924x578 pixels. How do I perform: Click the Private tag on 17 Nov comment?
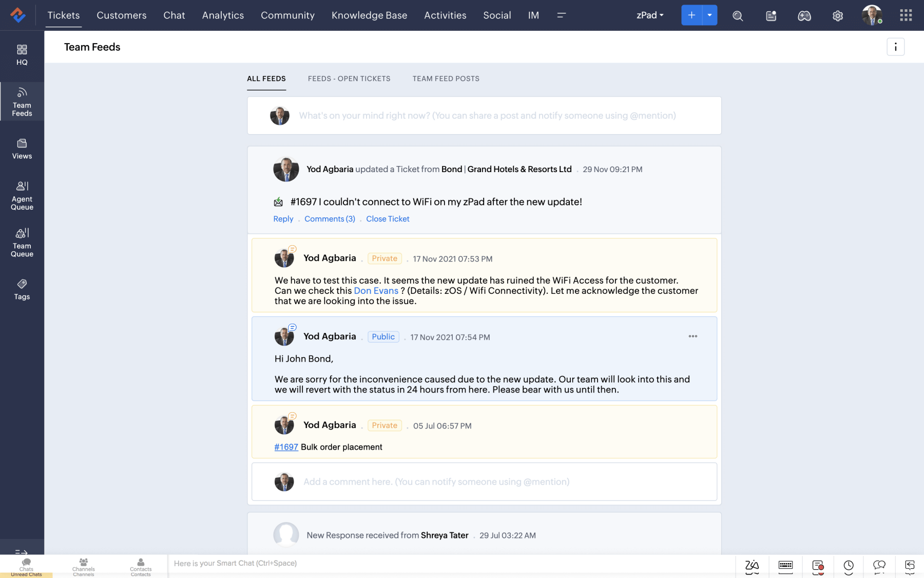pyautogui.click(x=384, y=258)
